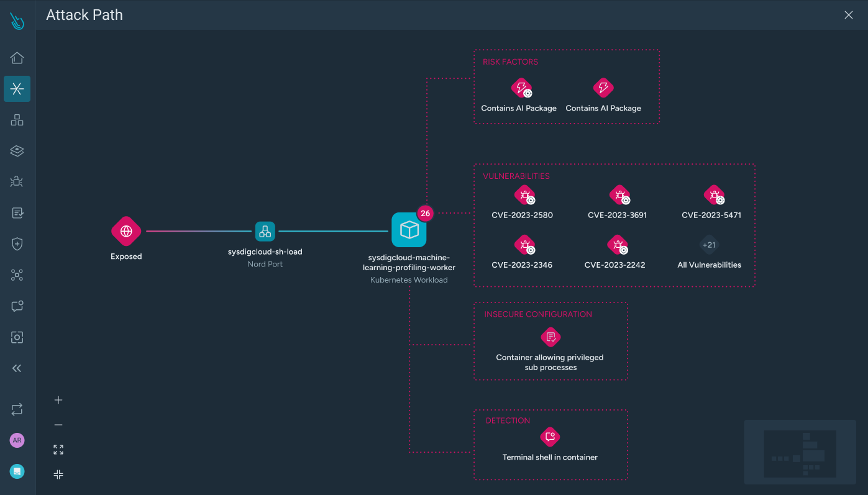Select the Exposed globe node
The width and height of the screenshot is (868, 495).
126,231
